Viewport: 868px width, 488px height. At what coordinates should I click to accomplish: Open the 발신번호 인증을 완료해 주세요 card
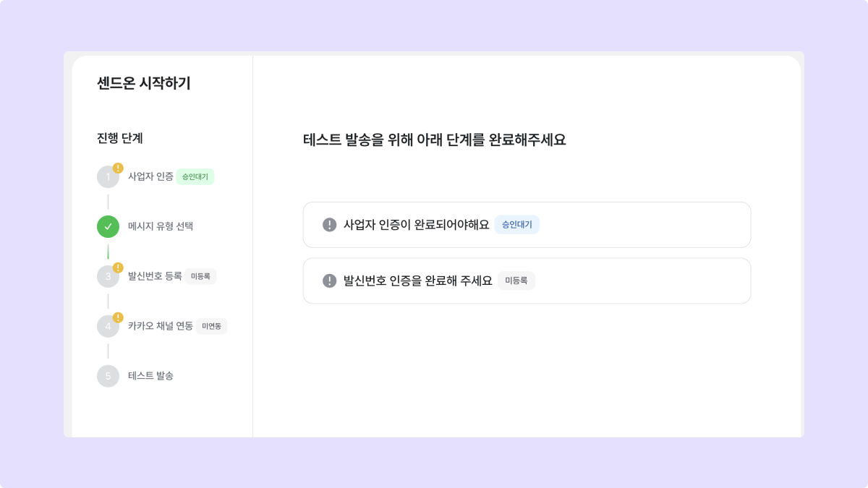click(x=527, y=281)
